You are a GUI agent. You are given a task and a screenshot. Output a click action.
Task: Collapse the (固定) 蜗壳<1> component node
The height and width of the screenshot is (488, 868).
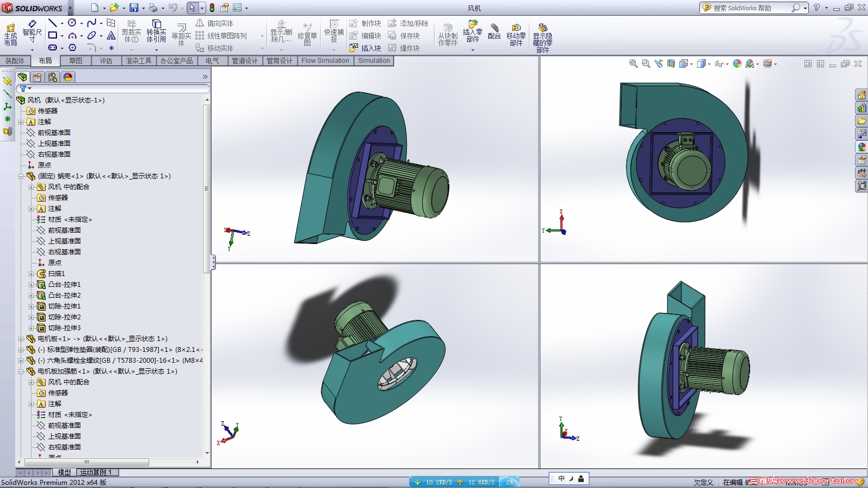[21, 176]
